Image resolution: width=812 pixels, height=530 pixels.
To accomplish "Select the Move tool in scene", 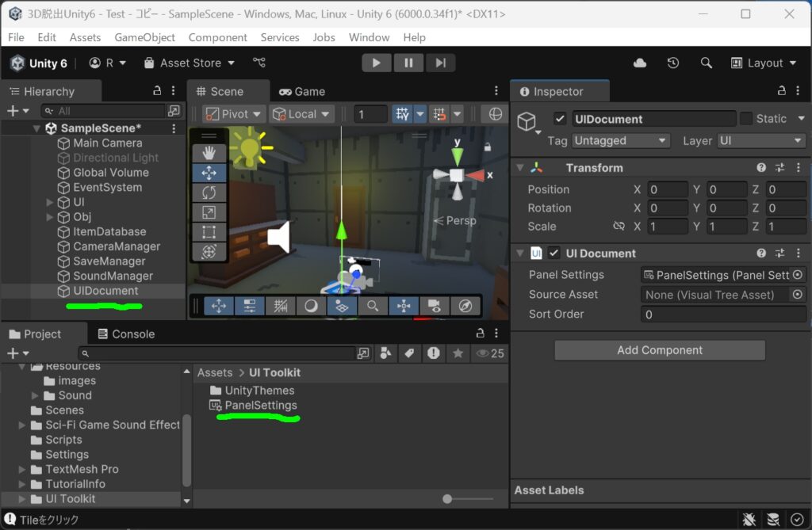I will (209, 173).
